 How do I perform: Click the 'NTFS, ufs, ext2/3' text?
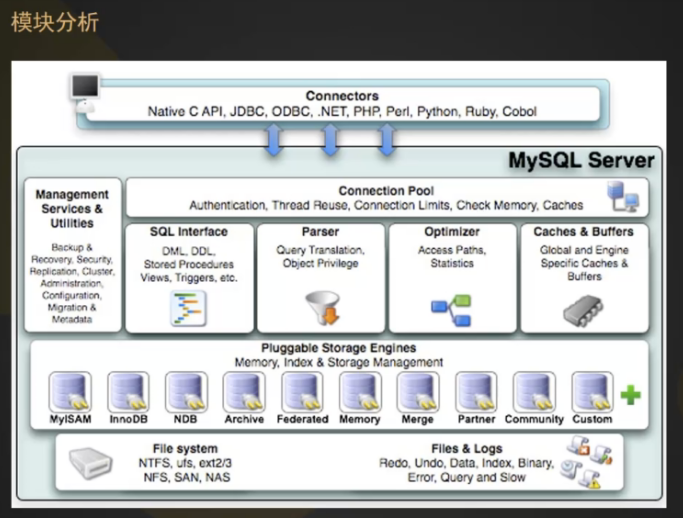[185, 463]
